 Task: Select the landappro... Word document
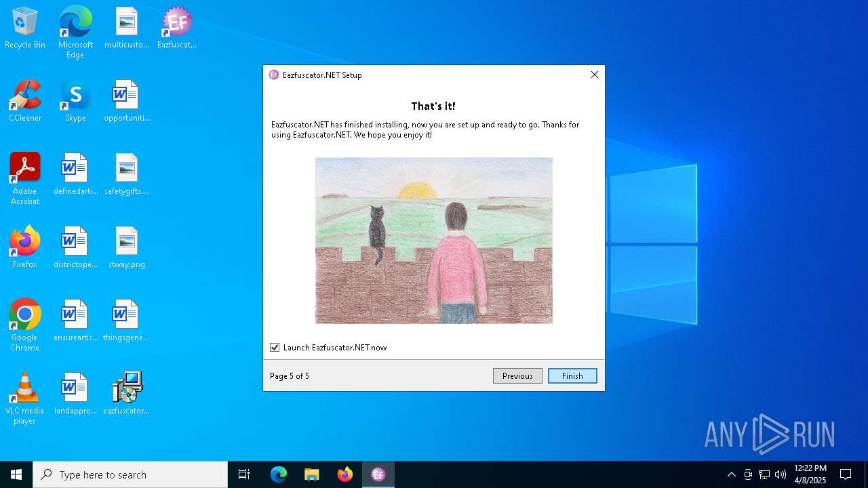pos(75,394)
